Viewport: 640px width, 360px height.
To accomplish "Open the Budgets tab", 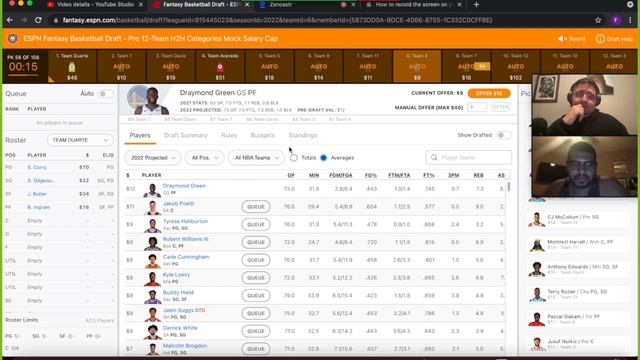I will (x=262, y=135).
